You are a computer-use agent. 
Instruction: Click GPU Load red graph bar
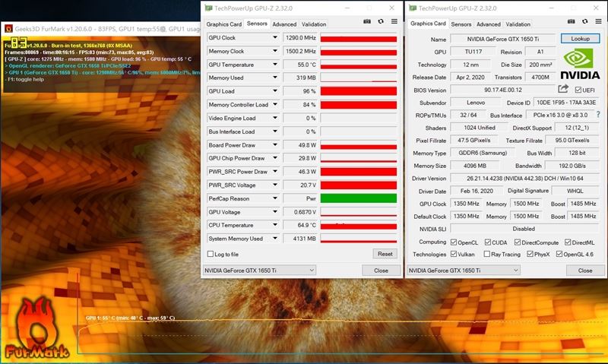(x=358, y=91)
